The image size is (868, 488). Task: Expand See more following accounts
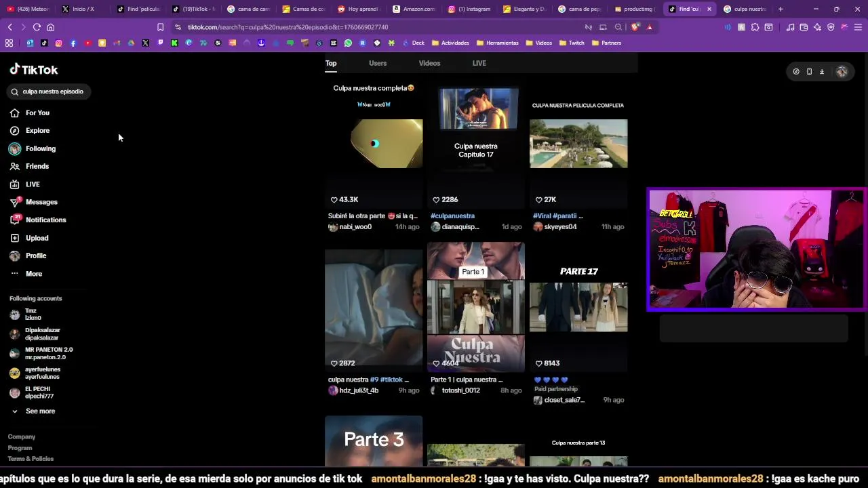33,411
